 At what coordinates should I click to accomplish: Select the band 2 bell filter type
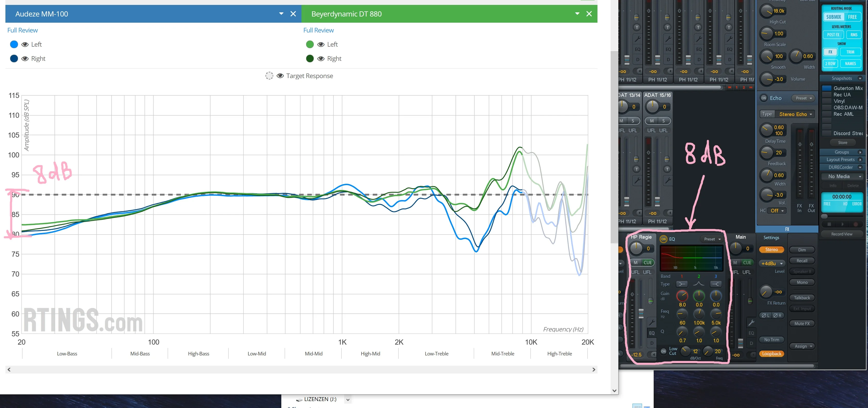click(699, 284)
